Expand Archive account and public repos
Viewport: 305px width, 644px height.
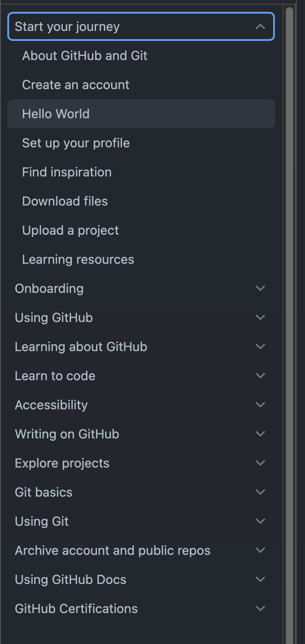click(x=260, y=550)
